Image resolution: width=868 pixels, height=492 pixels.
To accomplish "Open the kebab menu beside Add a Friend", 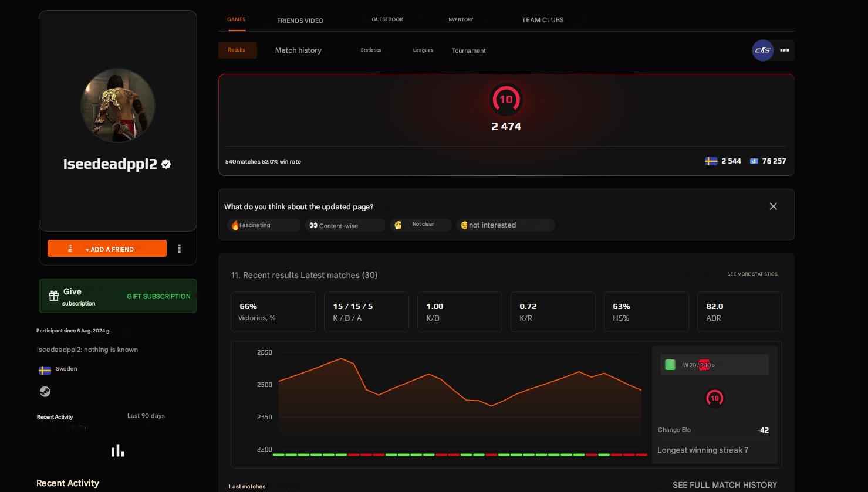I will 180,248.
